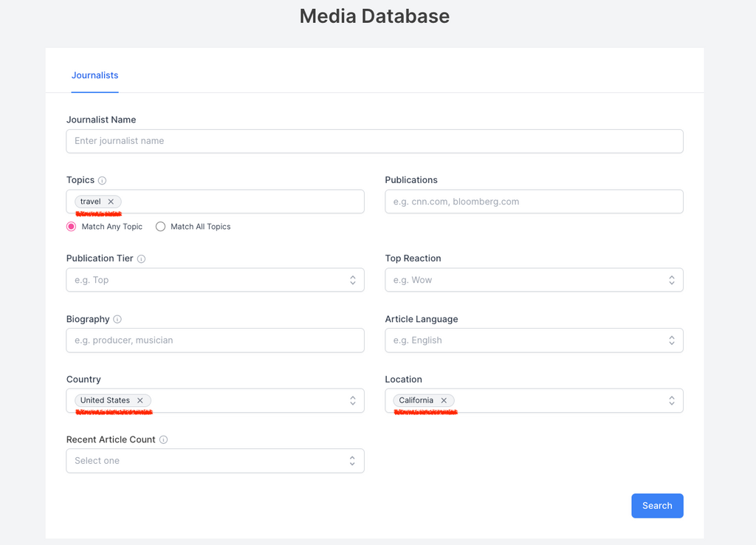Remove the California location tag
This screenshot has height=545, width=756.
click(x=444, y=400)
